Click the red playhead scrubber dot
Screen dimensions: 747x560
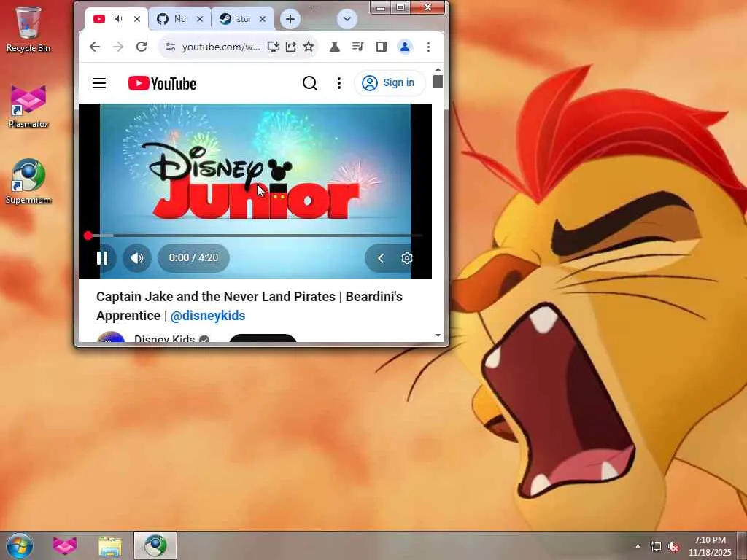tap(88, 236)
